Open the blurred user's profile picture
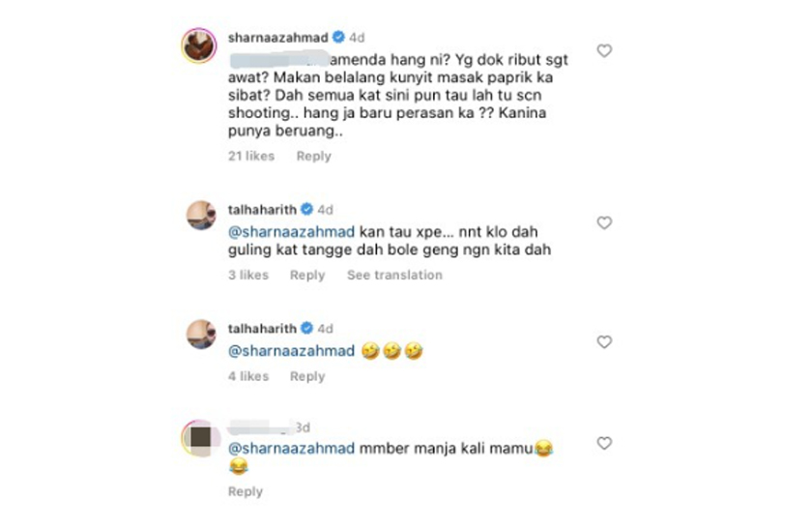 (x=199, y=438)
